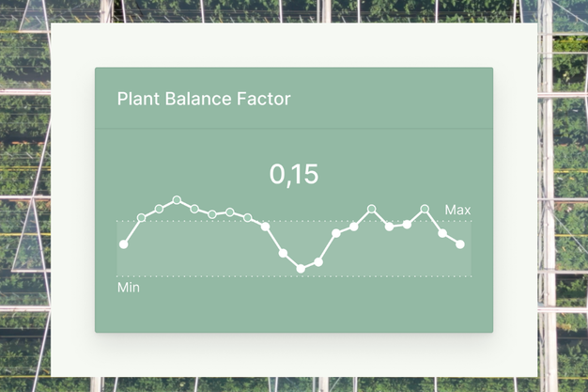Pick the fifth data point from the left
This screenshot has height=392, width=588.
coord(194,208)
